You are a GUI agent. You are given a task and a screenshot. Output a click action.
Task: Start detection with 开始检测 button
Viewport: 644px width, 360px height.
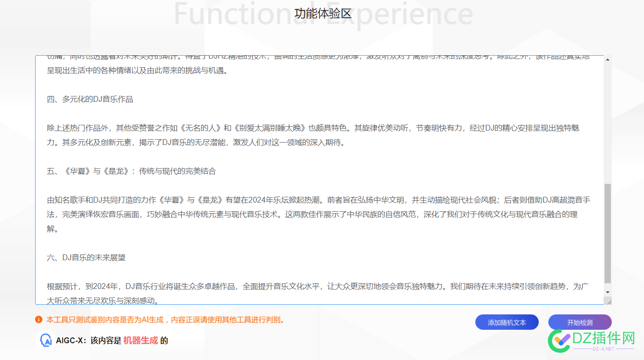pyautogui.click(x=580, y=323)
